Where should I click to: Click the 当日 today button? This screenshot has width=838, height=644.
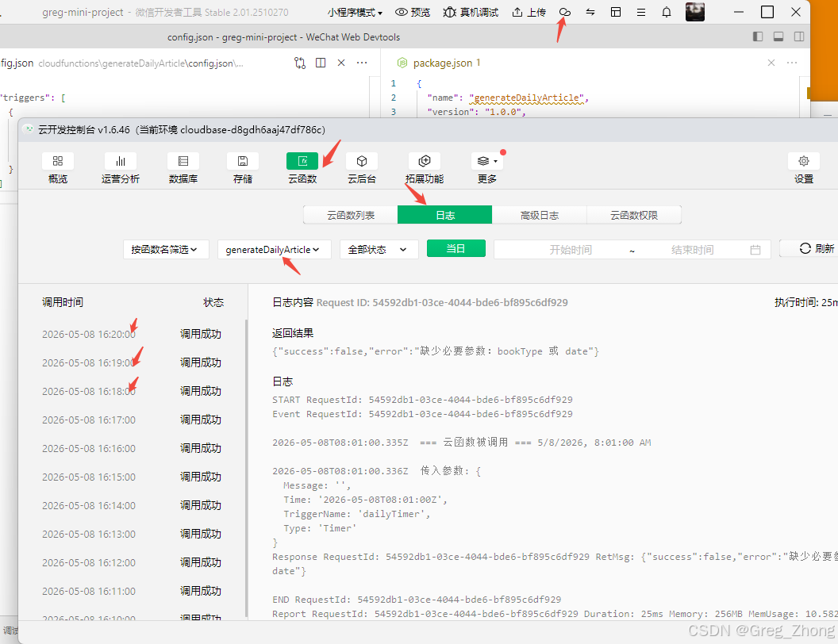(x=456, y=248)
